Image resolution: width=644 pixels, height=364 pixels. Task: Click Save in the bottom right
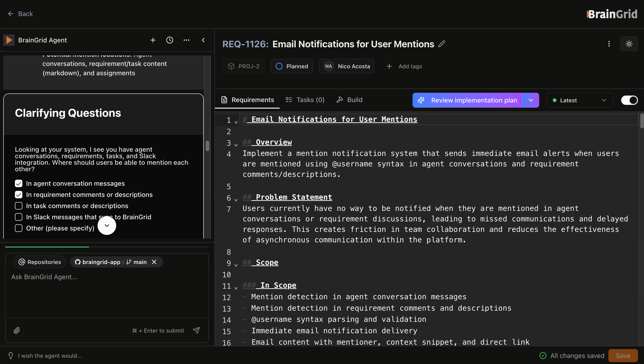tap(623, 355)
